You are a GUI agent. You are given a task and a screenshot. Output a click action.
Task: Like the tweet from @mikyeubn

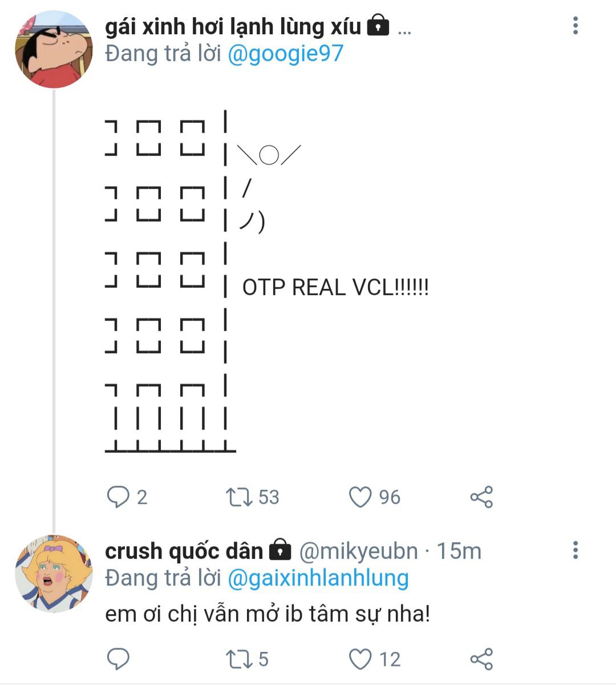point(360,659)
